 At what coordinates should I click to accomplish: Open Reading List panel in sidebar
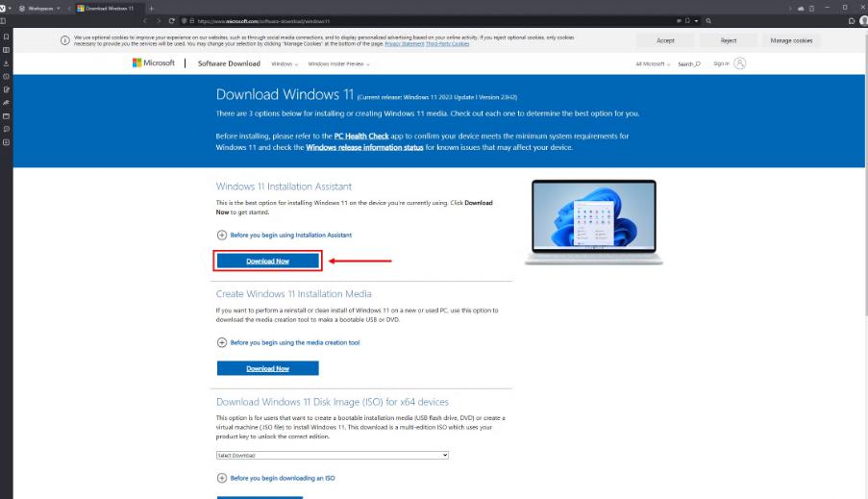(6, 50)
